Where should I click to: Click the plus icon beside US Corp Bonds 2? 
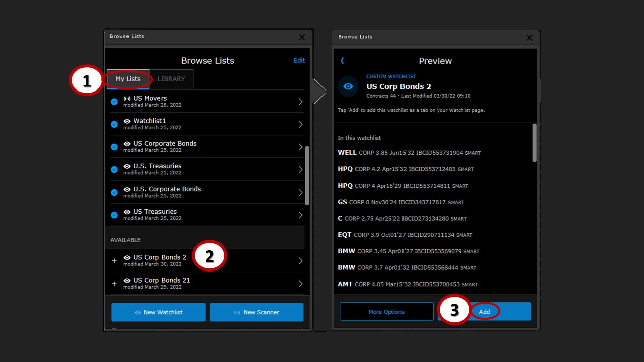114,261
